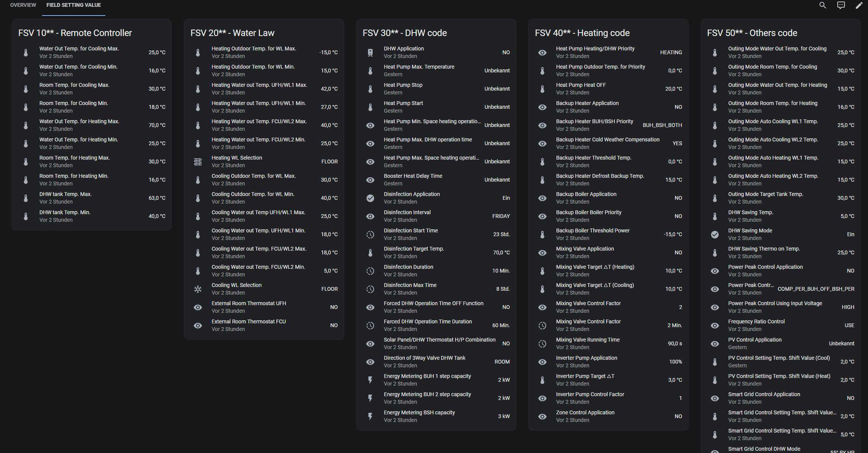Screen dimensions: 868x453
Task: Click the water heater icon for DHW Application
Action: coord(370,53)
